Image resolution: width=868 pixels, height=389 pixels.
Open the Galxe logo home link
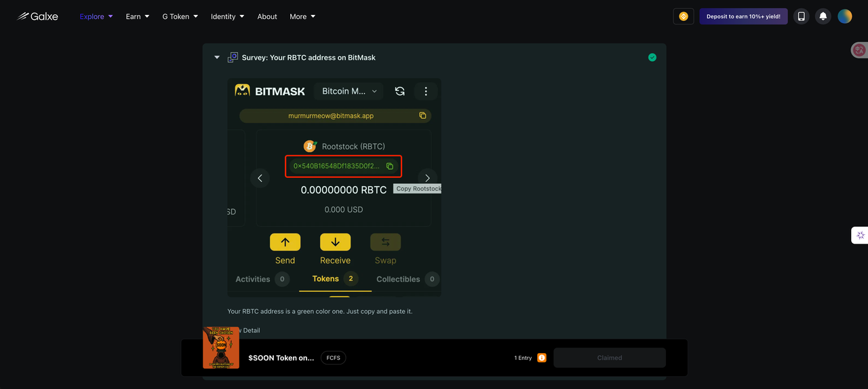click(x=37, y=16)
